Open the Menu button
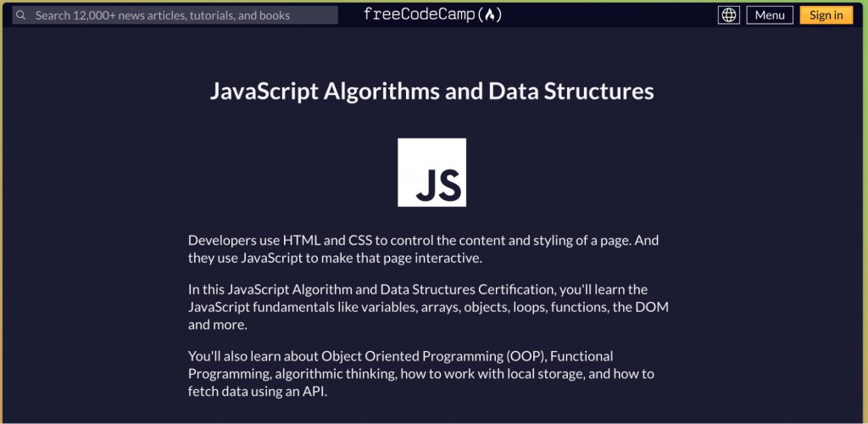This screenshot has width=868, height=424. click(770, 15)
